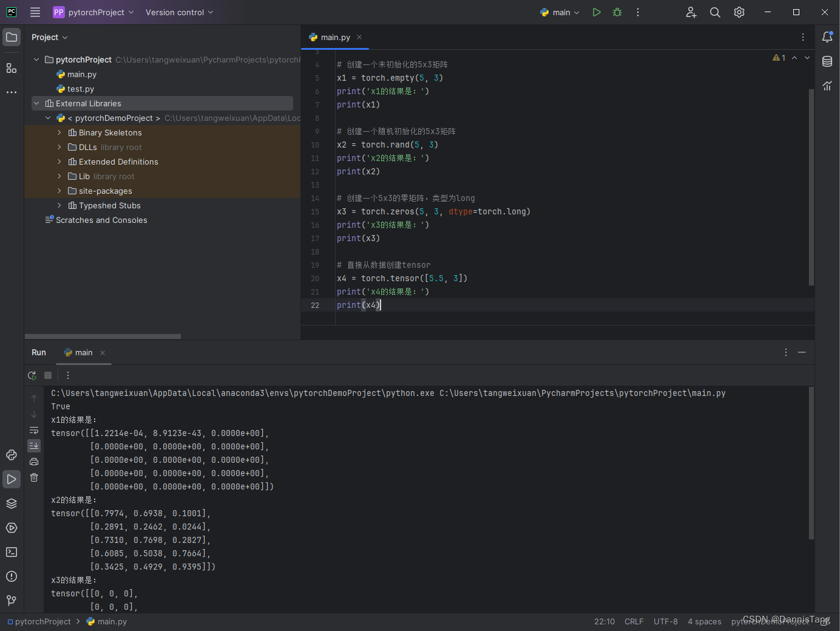Open Notifications bell icon
Viewport: 840px width, 631px height.
click(827, 37)
